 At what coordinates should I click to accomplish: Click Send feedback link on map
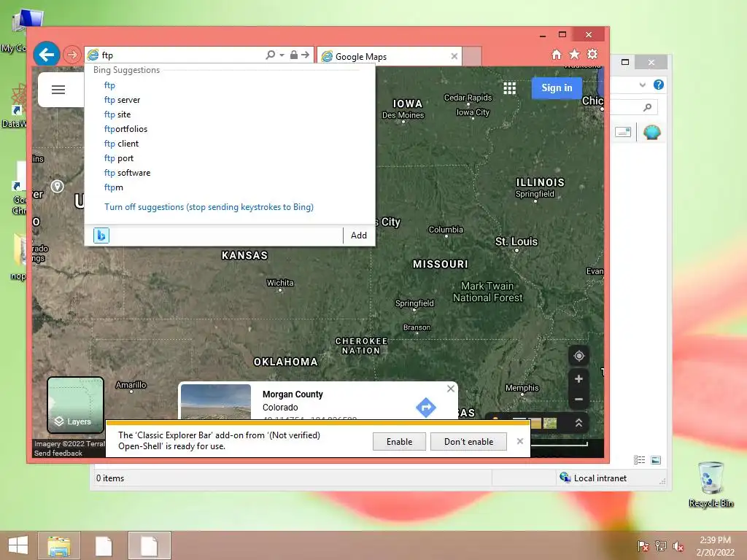tap(58, 454)
